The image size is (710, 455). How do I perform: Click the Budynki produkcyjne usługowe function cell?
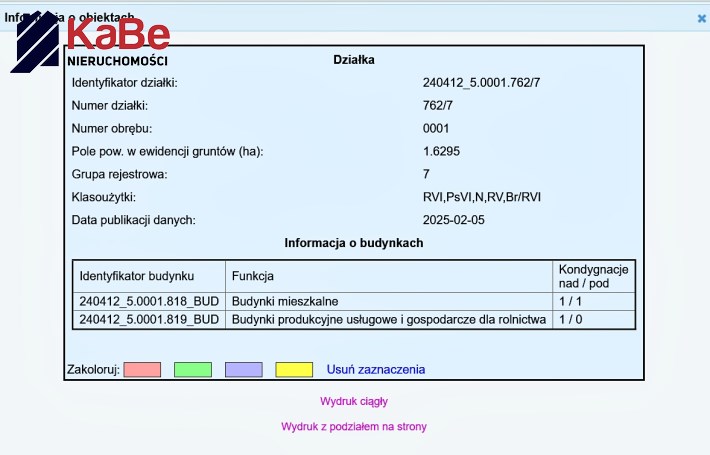[x=389, y=320]
